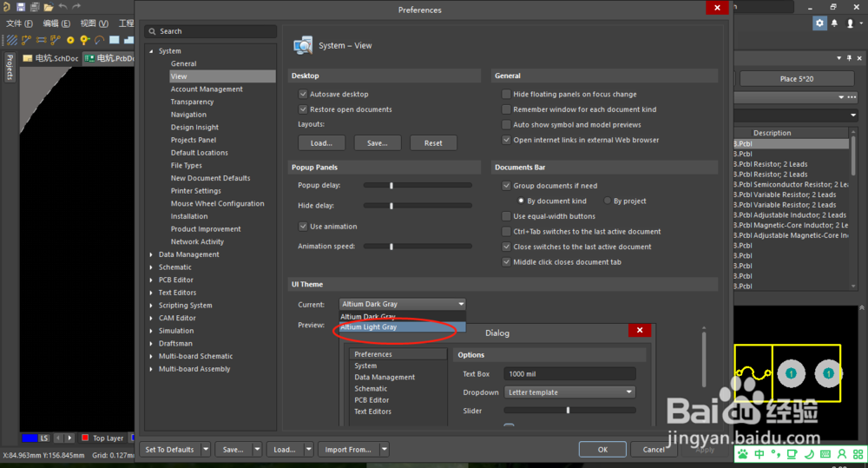Select the place fill rectangle icon
The height and width of the screenshot is (468, 868).
[115, 40]
